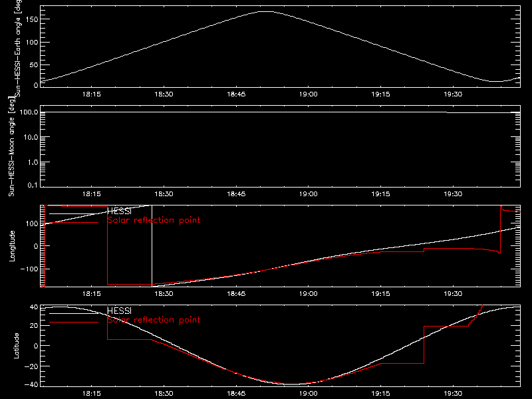Click the white vertical longitude wrap line
This screenshot has width=532, height=399.
point(152,246)
